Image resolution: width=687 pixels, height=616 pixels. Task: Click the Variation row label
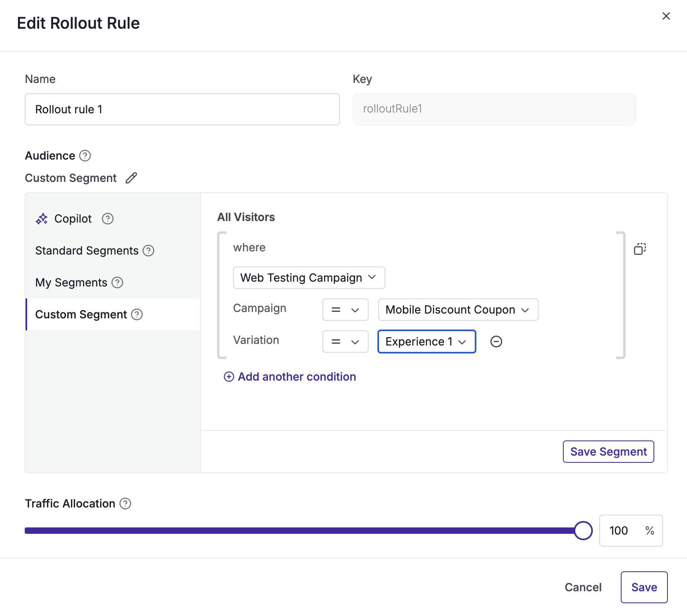click(x=256, y=340)
